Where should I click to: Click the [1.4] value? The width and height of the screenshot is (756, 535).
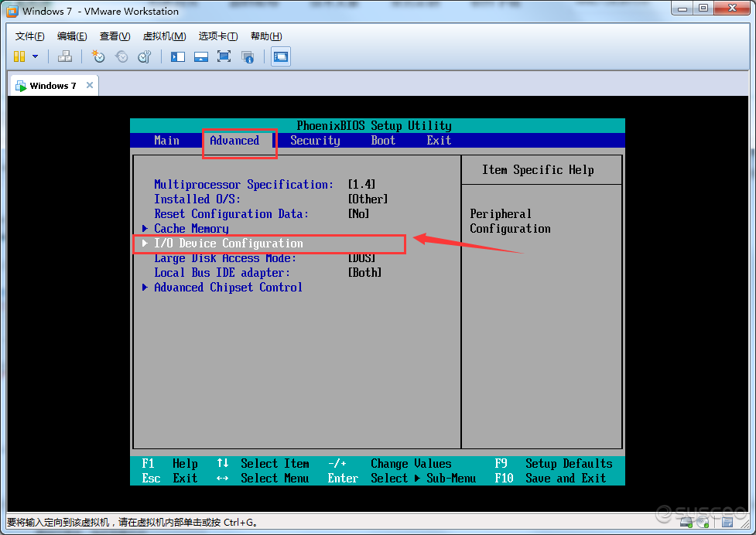coord(361,185)
